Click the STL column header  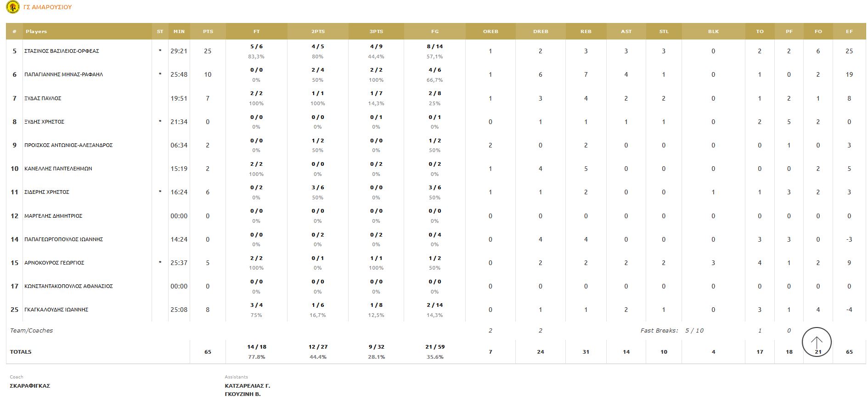[664, 31]
